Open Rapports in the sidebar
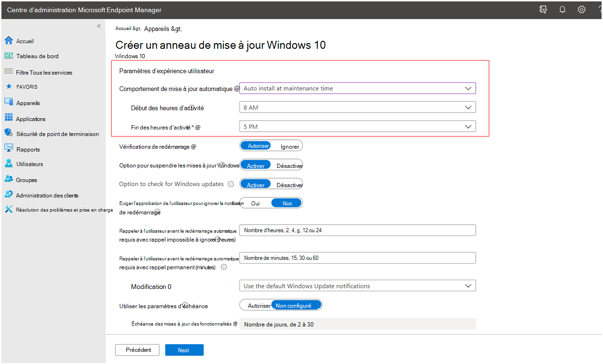The width and height of the screenshot is (603, 364). (x=28, y=150)
